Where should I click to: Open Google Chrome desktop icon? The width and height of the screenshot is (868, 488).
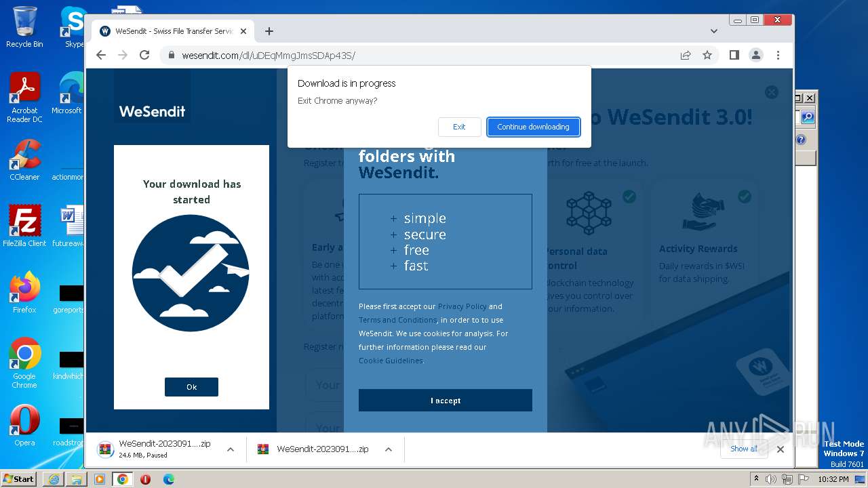(x=24, y=363)
